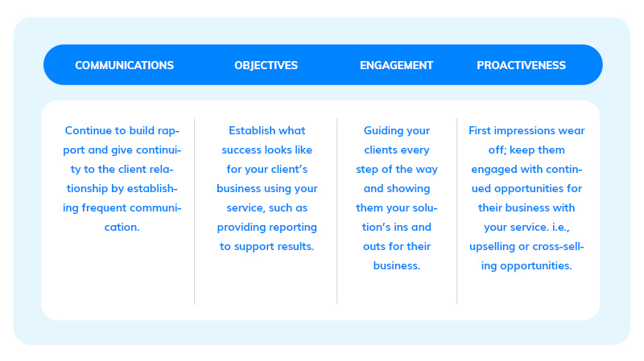
Task: Click the 'step of the way' line
Action: click(x=397, y=169)
